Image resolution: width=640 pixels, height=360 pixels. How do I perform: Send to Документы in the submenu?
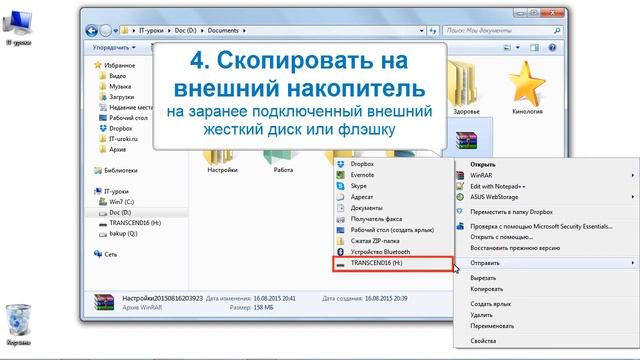coord(393,208)
